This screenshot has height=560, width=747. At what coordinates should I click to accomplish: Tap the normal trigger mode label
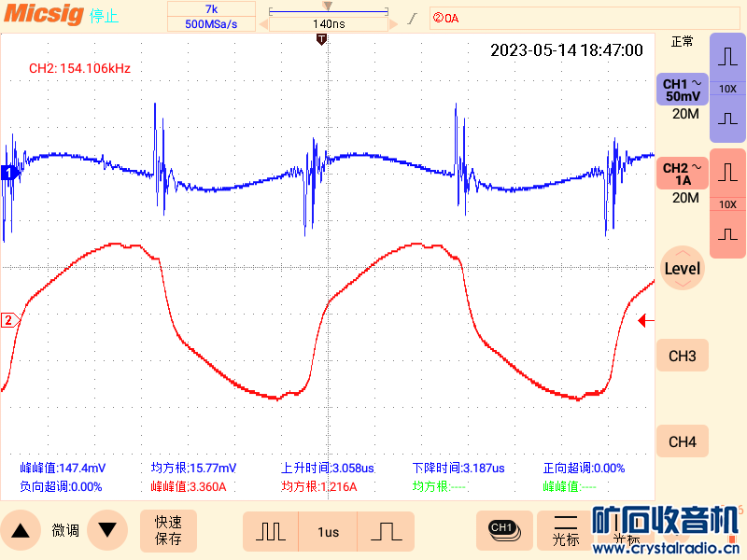coord(682,42)
